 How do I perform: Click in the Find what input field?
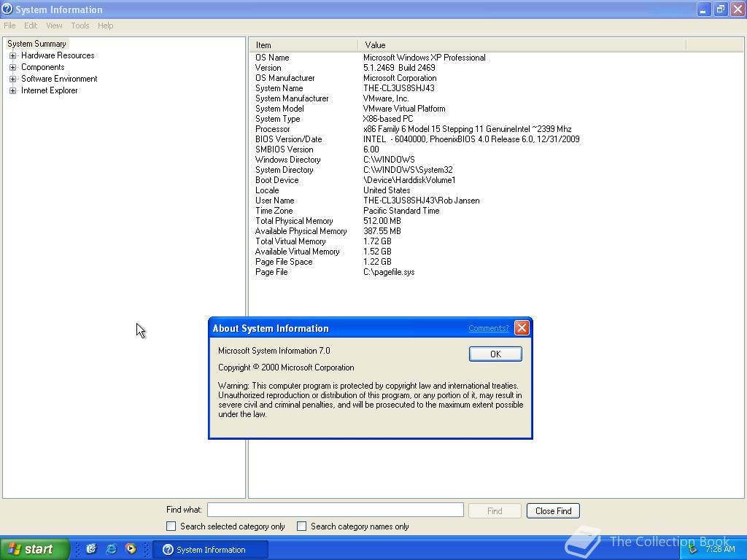click(x=336, y=510)
